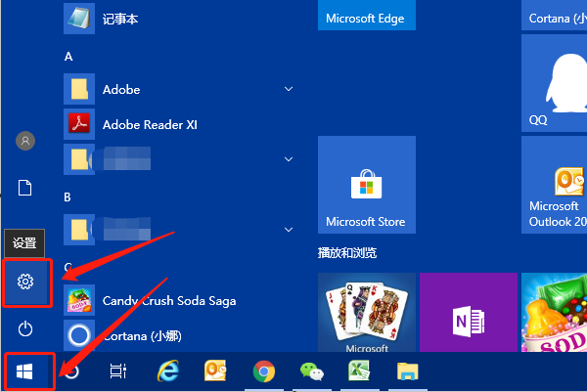Click the Cortana search circle on taskbar

(71, 371)
